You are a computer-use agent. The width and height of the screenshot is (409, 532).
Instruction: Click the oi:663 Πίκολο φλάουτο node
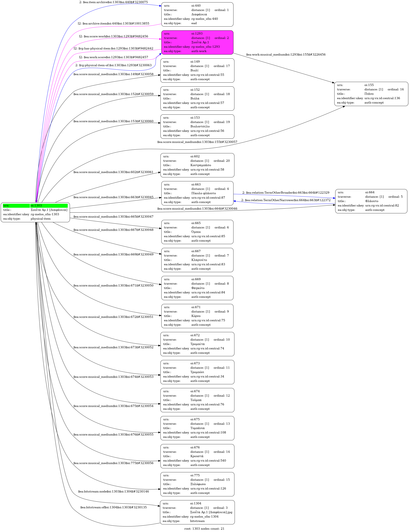click(x=197, y=193)
